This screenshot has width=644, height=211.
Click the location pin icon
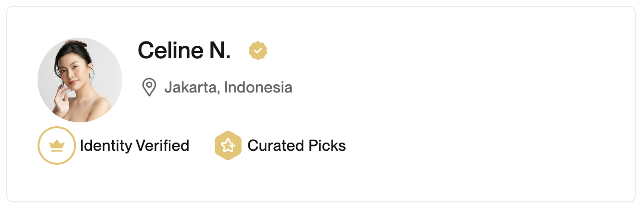(x=149, y=87)
